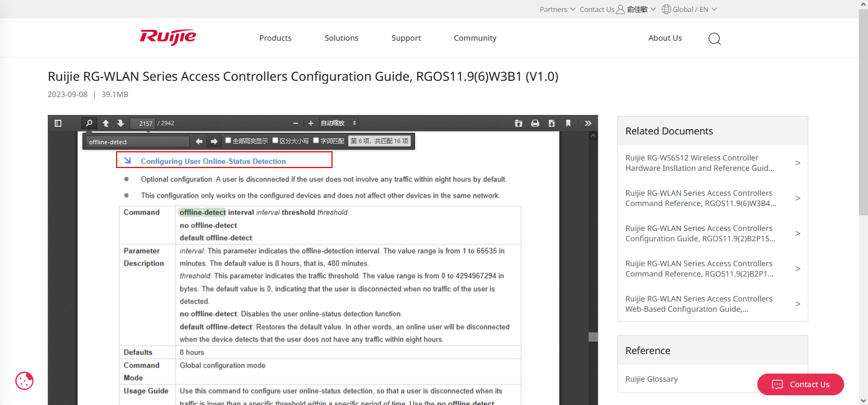Click the 'no offline-detect' command text
This screenshot has width=868, height=405.
[208, 226]
